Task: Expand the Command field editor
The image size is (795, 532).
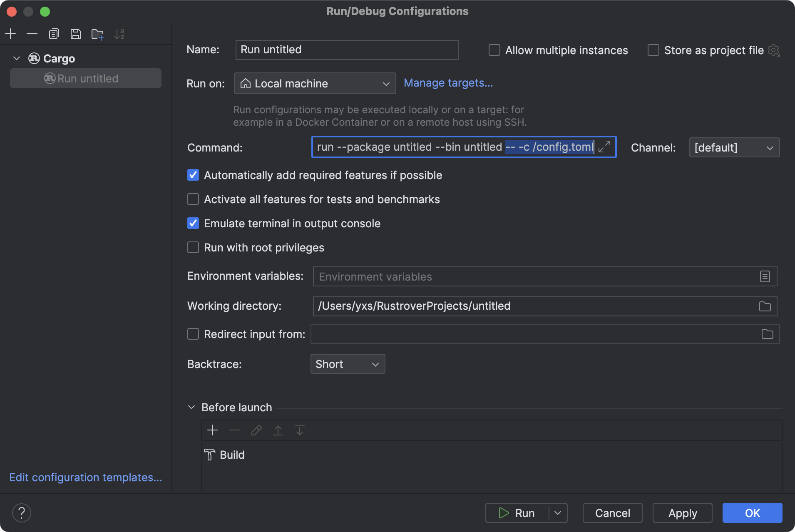Action: [604, 147]
